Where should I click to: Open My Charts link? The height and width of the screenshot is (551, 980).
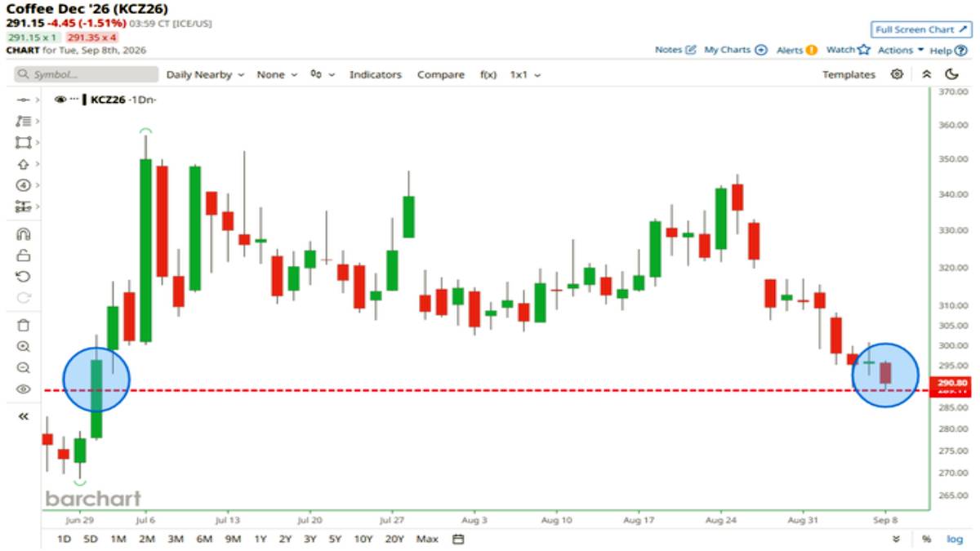coord(736,50)
